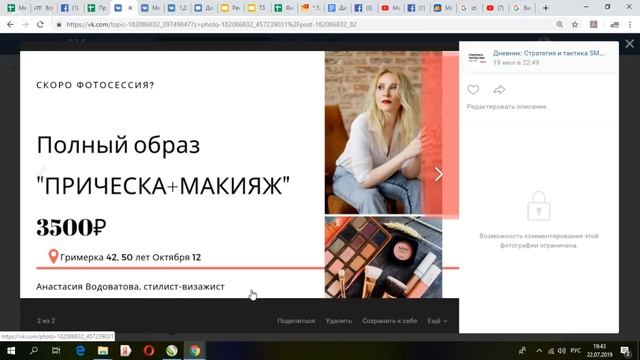Open volume control in the system tray
The height and width of the screenshot is (360, 640).
tap(562, 351)
